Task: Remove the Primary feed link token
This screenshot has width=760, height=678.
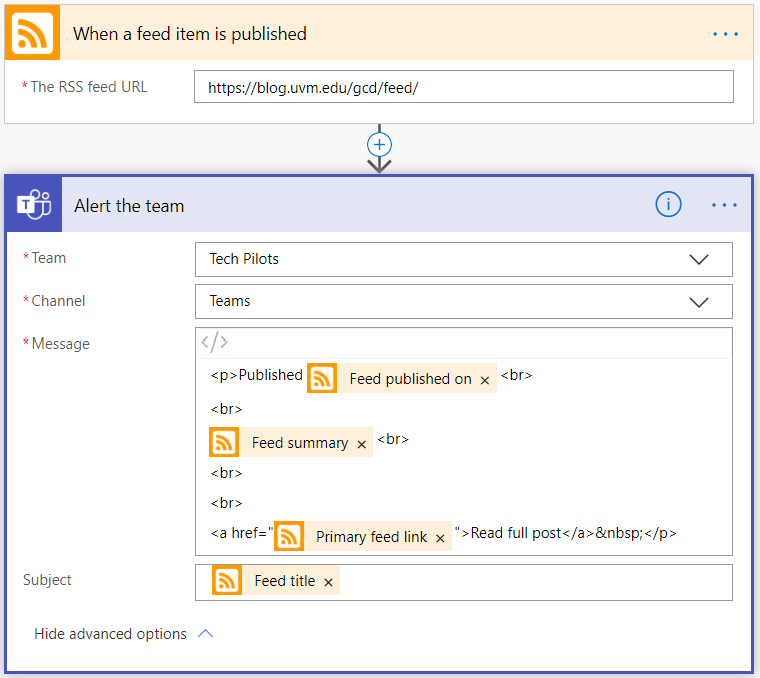Action: coord(440,538)
